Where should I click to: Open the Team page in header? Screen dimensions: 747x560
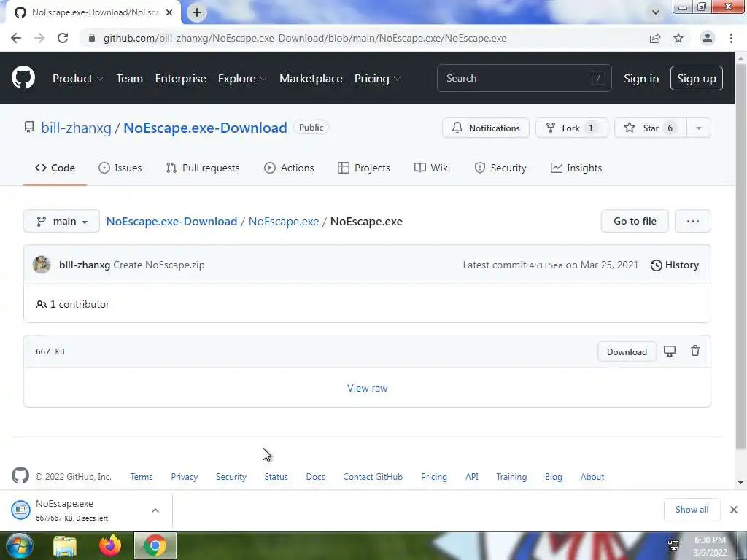point(130,79)
